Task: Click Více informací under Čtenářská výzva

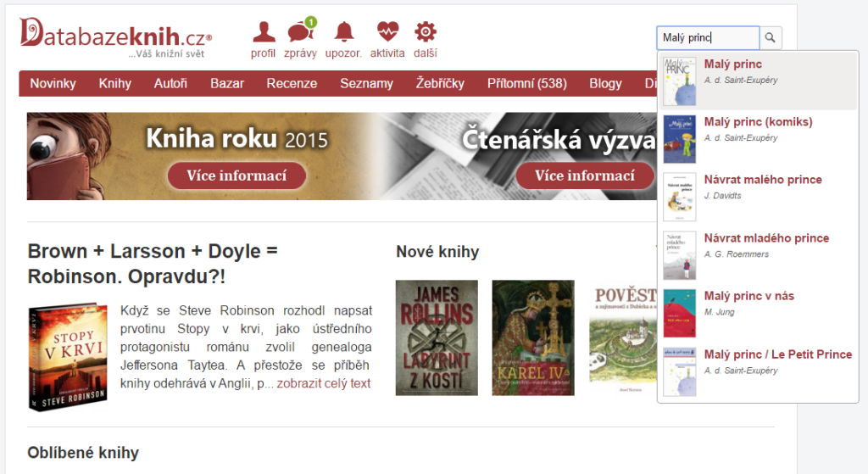Action: point(585,176)
